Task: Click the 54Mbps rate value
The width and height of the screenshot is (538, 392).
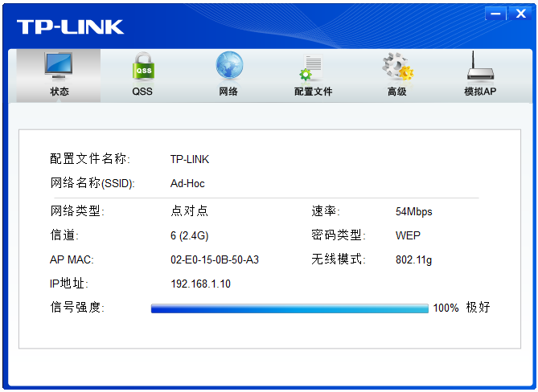Action: coord(413,212)
